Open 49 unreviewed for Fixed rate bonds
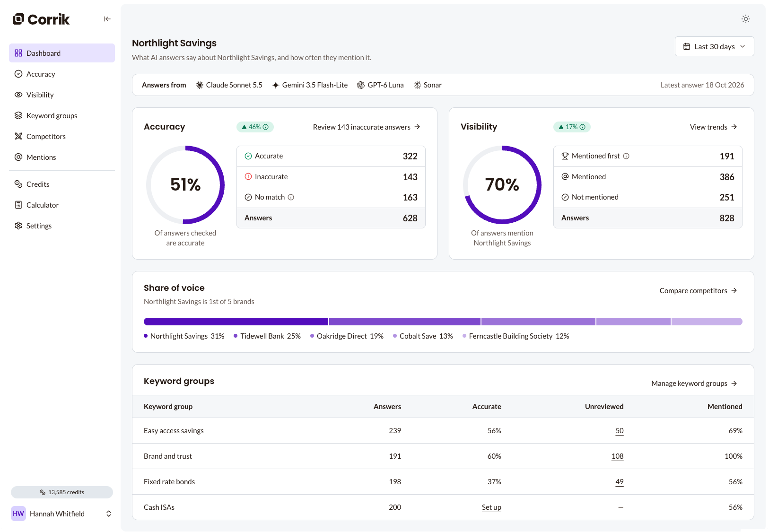769x532 pixels. tap(620, 482)
